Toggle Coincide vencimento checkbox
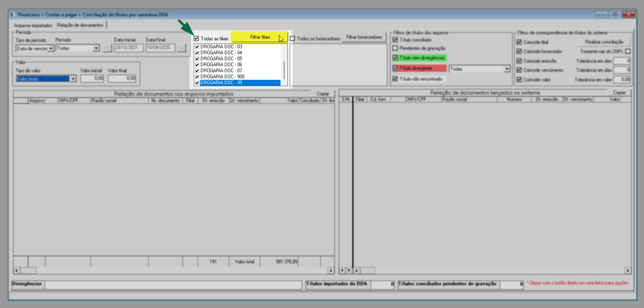Viewport: 644px width, 308px height. pos(519,70)
